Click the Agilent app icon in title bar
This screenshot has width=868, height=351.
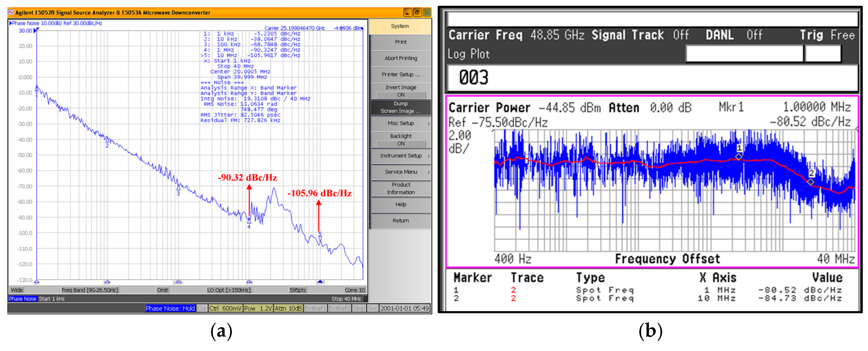tap(11, 13)
